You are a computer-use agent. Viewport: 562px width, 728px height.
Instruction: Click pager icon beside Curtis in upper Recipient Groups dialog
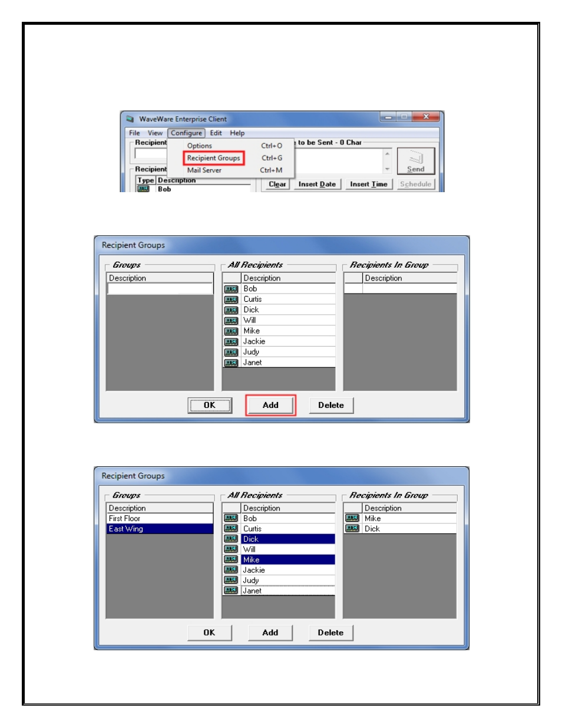pyautogui.click(x=231, y=299)
